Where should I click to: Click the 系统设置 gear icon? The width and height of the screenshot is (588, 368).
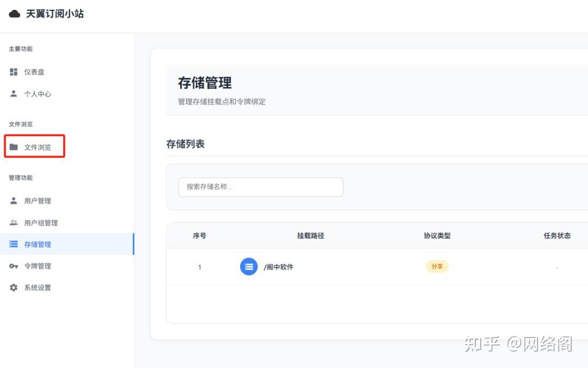pyautogui.click(x=13, y=287)
